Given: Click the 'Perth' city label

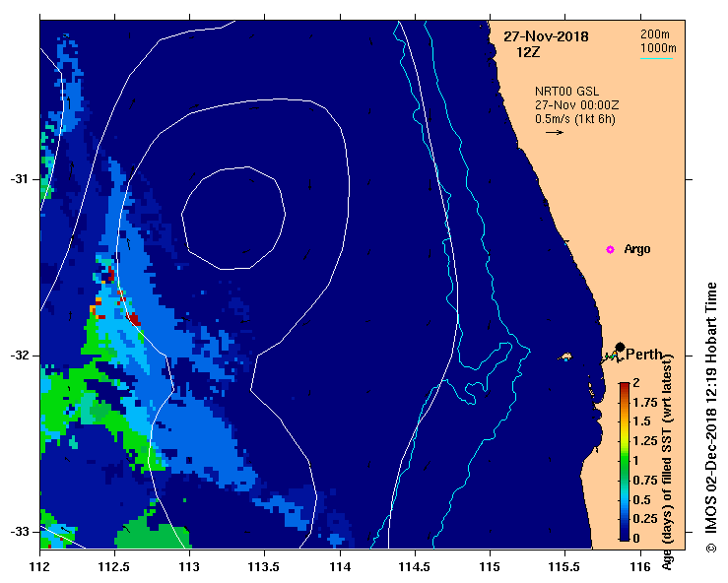Looking at the screenshot, I should pyautogui.click(x=644, y=355).
